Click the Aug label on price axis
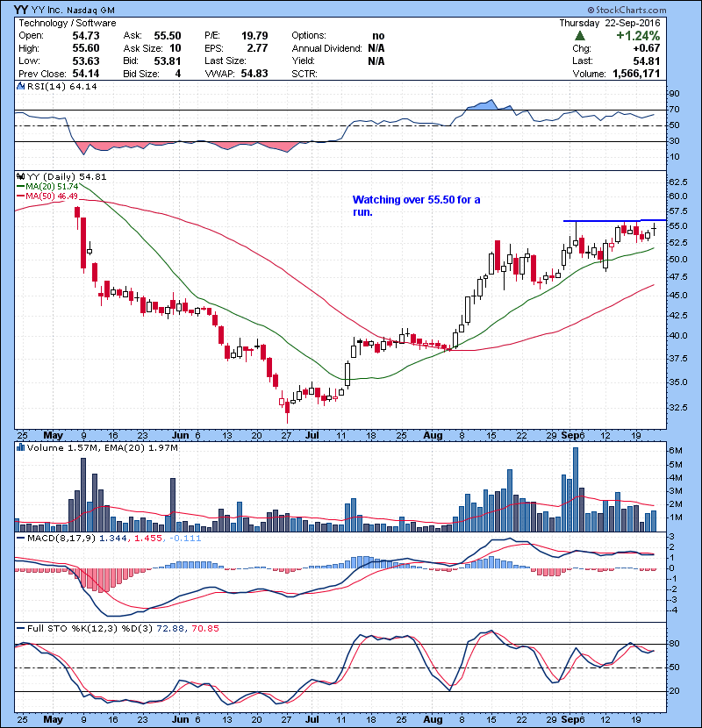Image resolution: width=702 pixels, height=728 pixels. 431,434
